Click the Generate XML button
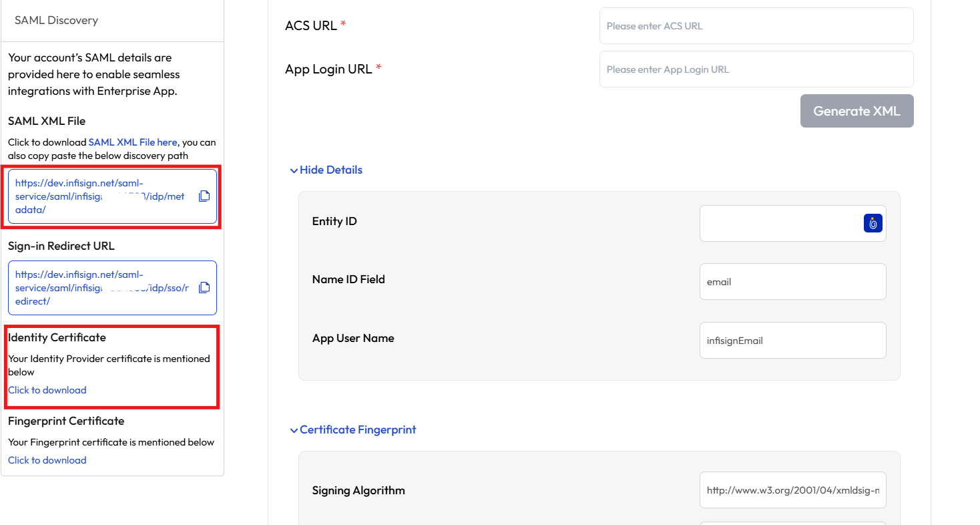This screenshot has width=980, height=525. (x=856, y=111)
